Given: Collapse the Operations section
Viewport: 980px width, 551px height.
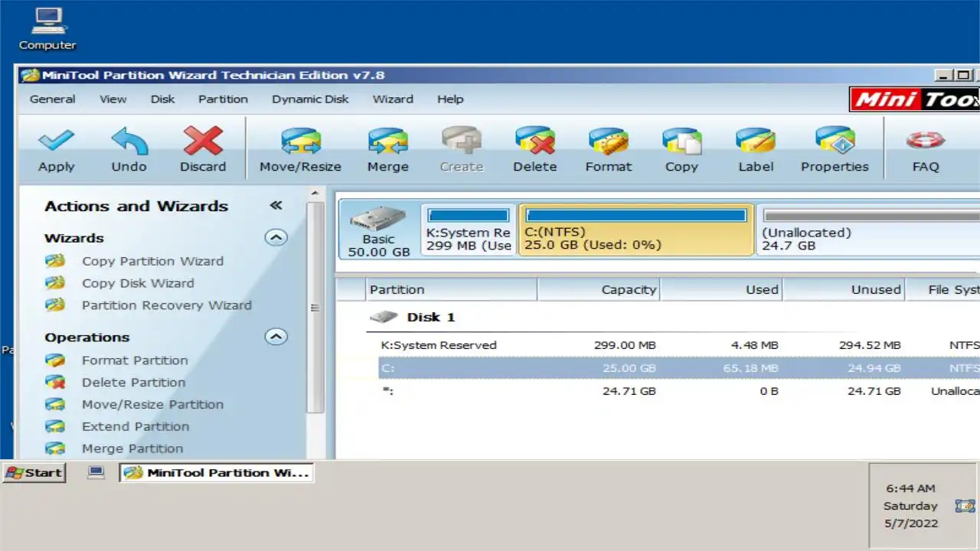Looking at the screenshot, I should click(276, 337).
